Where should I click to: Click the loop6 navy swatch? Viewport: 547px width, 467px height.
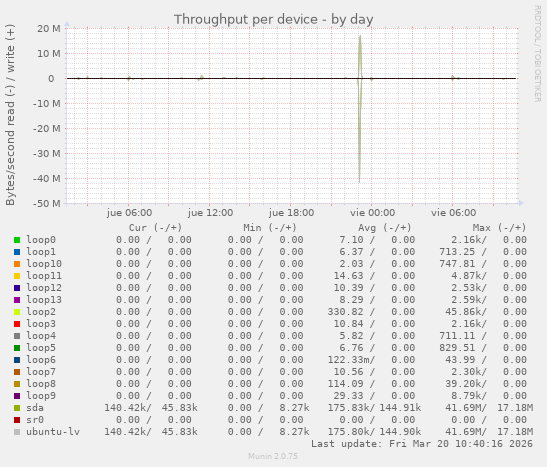[17, 360]
